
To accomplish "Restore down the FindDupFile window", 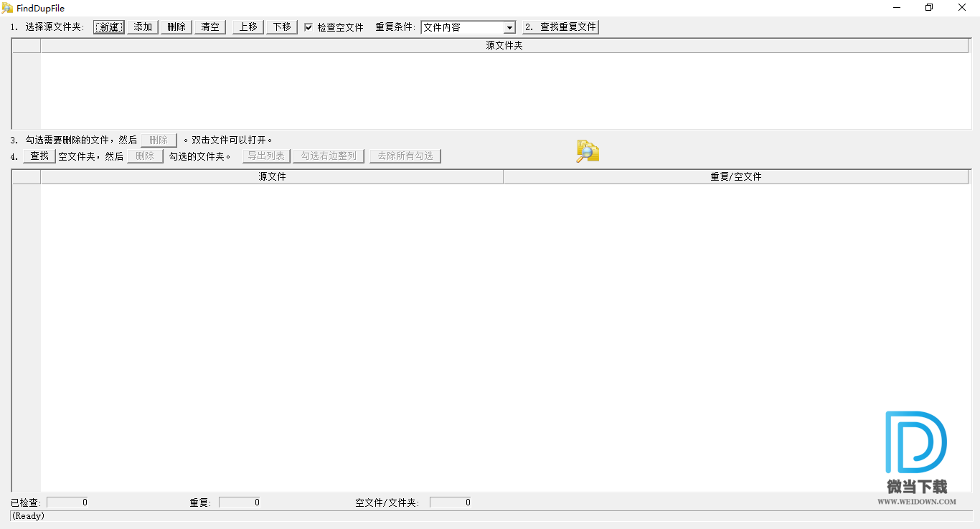I will tap(930, 8).
